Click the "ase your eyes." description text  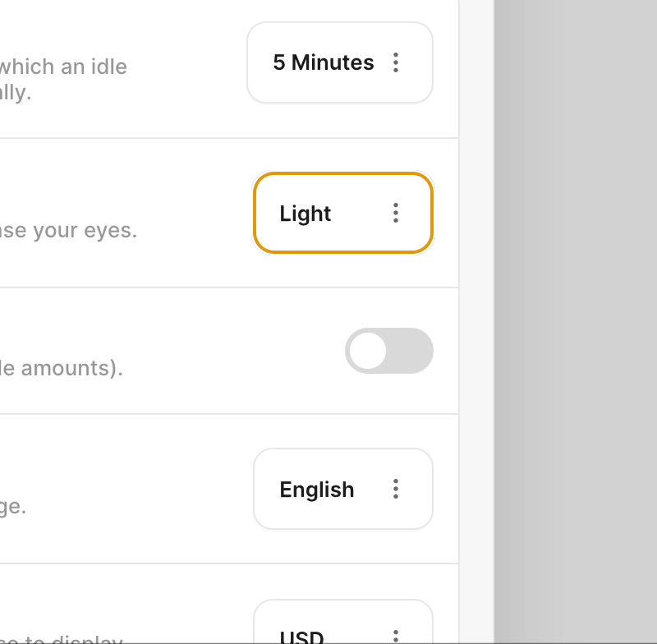click(x=68, y=230)
